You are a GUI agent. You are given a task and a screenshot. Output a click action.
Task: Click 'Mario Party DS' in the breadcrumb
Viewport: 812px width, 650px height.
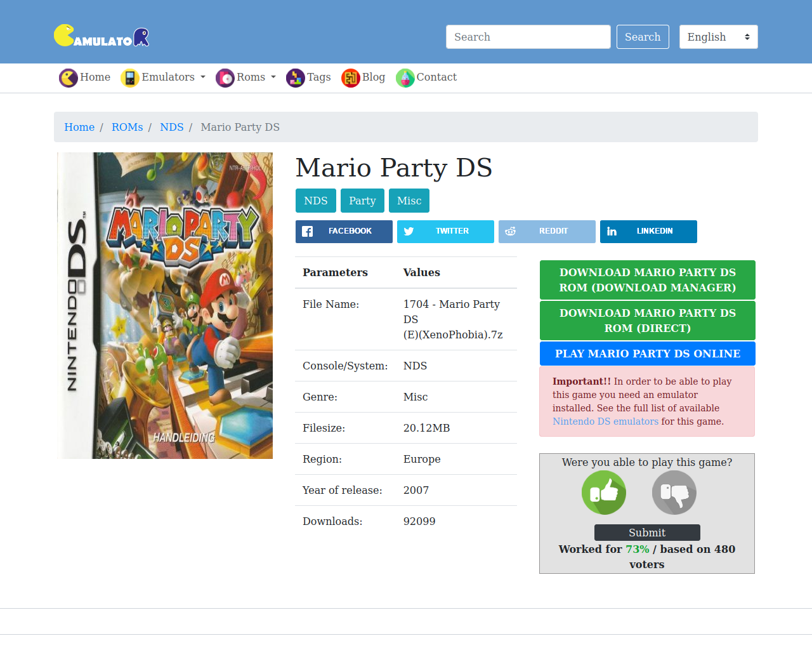click(x=240, y=127)
